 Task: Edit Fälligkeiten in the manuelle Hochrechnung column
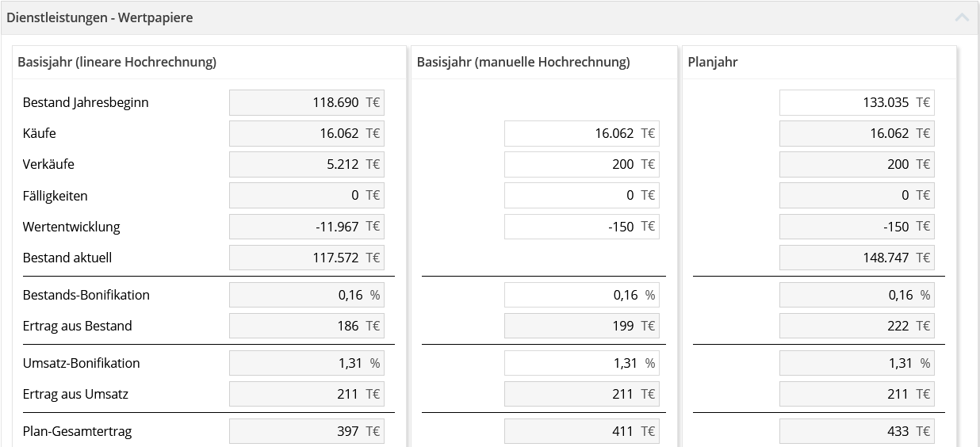[581, 195]
